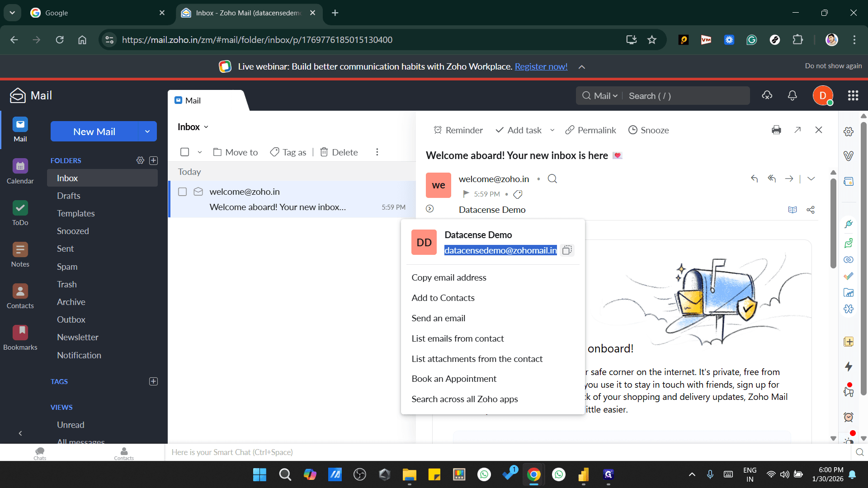The height and width of the screenshot is (488, 868).
Task: Open the ToDo app icon
Action: coord(20,213)
